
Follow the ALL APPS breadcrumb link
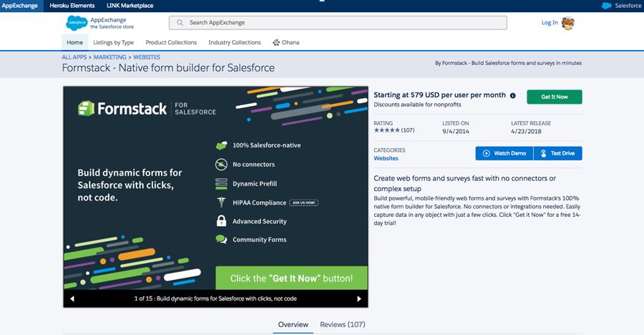tap(74, 57)
